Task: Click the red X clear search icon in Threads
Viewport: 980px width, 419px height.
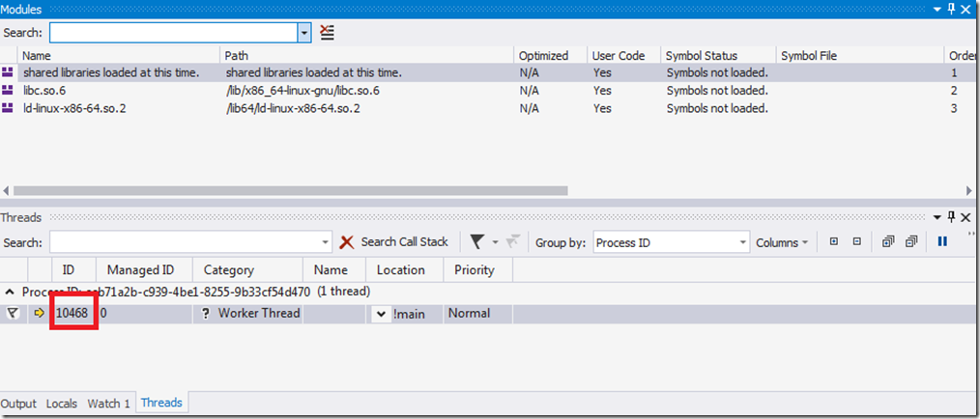Action: tap(347, 242)
